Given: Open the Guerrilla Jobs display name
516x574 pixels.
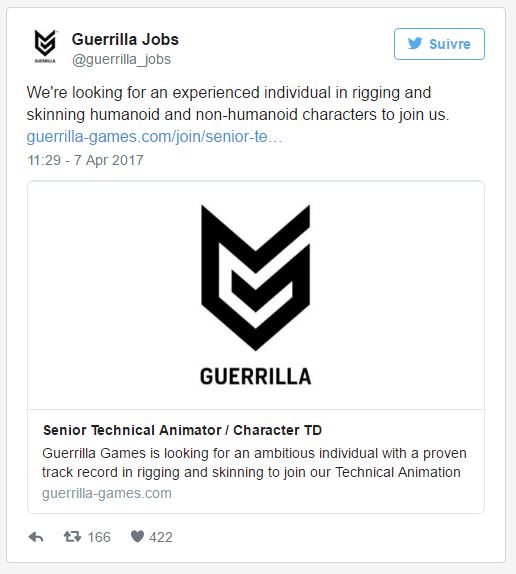Looking at the screenshot, I should (125, 39).
